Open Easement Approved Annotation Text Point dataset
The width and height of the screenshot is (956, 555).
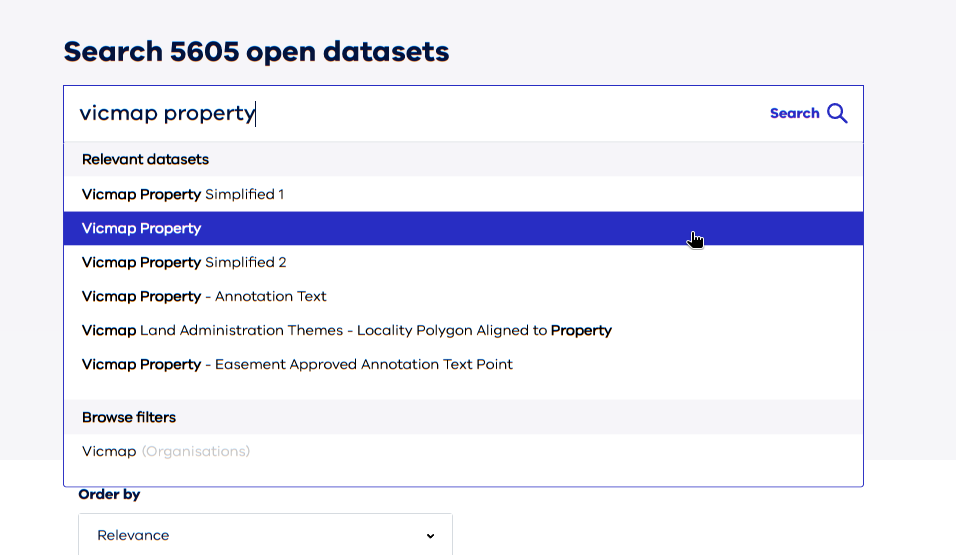pos(463,365)
